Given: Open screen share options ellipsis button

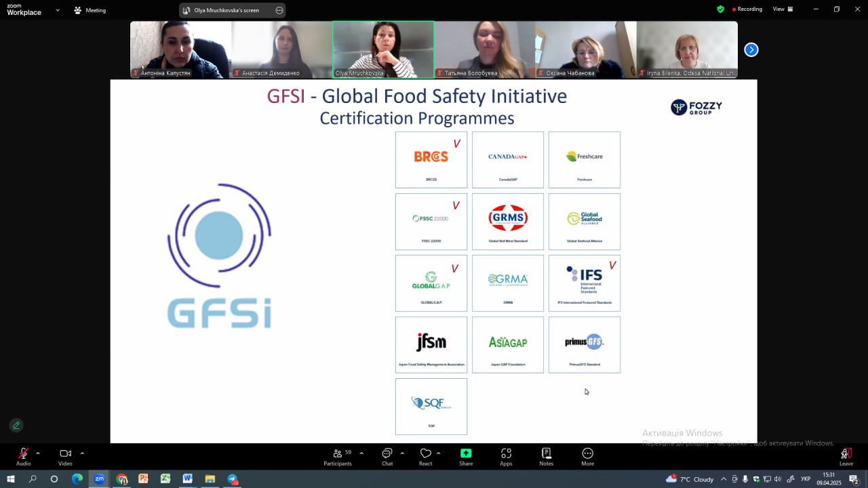Looking at the screenshot, I should [x=279, y=10].
